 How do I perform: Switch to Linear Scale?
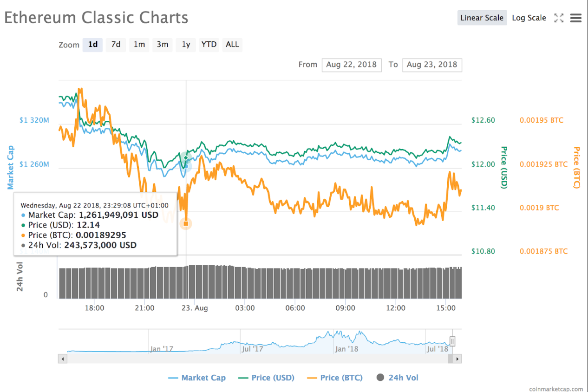pos(482,18)
